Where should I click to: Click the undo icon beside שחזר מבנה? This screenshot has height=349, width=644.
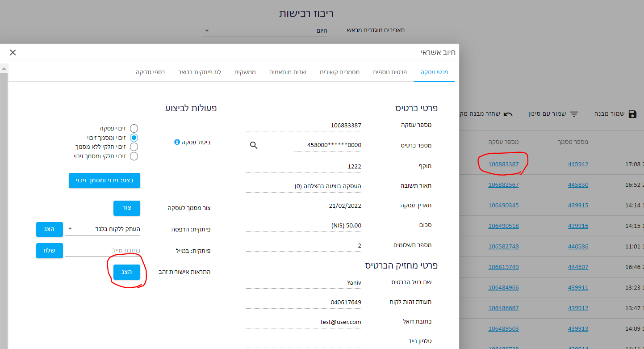click(508, 114)
